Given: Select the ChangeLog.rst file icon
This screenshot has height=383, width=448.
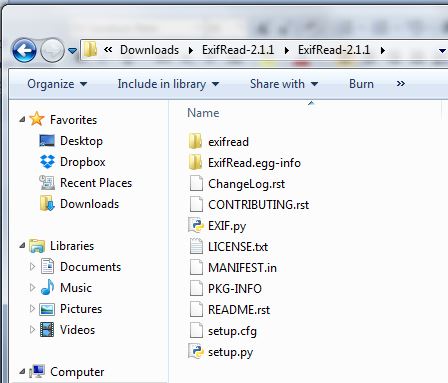Looking at the screenshot, I should [196, 183].
